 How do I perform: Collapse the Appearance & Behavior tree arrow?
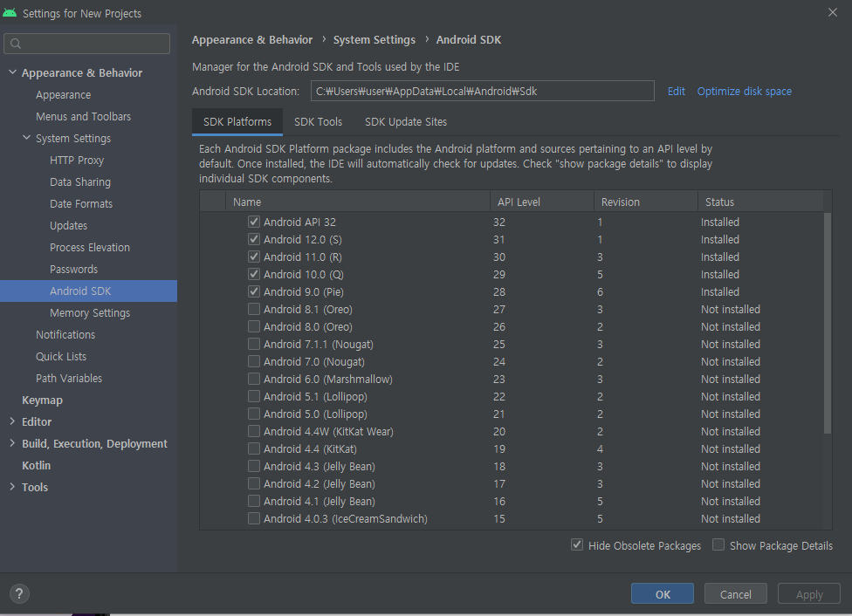(x=12, y=72)
